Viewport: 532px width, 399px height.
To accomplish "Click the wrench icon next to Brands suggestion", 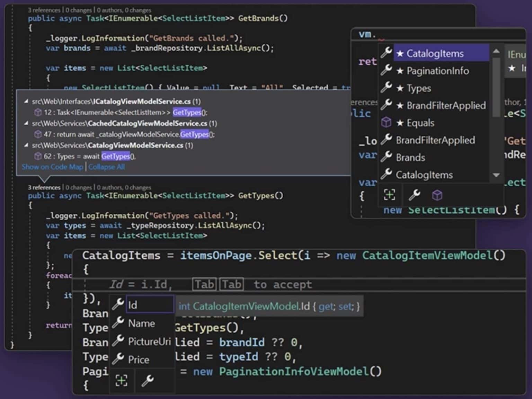I will pos(386,157).
